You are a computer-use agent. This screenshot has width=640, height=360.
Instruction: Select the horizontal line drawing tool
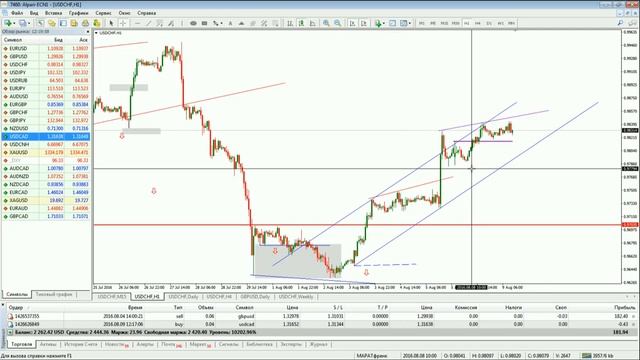pyautogui.click(x=138, y=23)
